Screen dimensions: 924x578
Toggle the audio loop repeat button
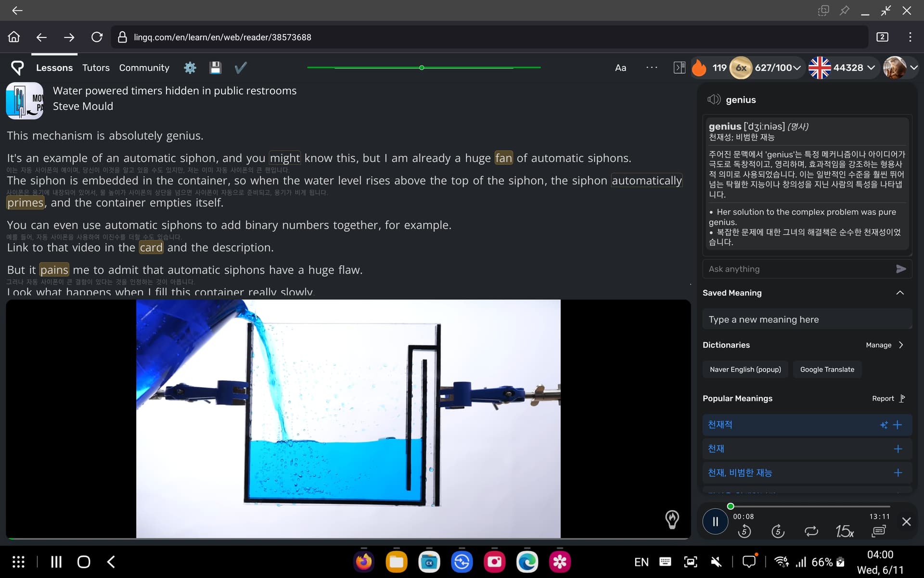(x=811, y=531)
